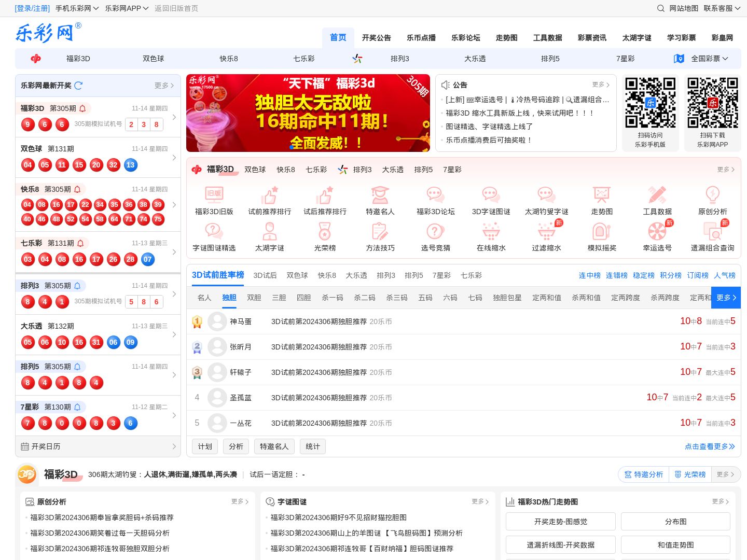
Task: Open 太湖钓叟字谜 icon
Action: point(547,195)
